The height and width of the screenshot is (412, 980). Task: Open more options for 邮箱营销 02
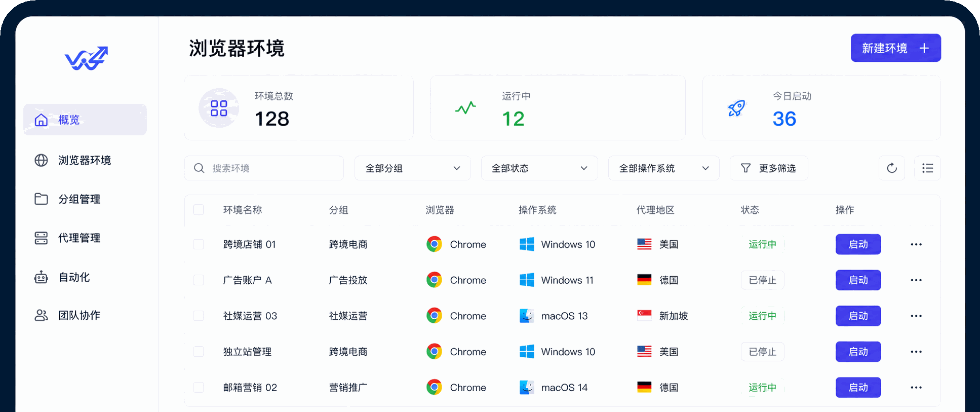point(916,388)
